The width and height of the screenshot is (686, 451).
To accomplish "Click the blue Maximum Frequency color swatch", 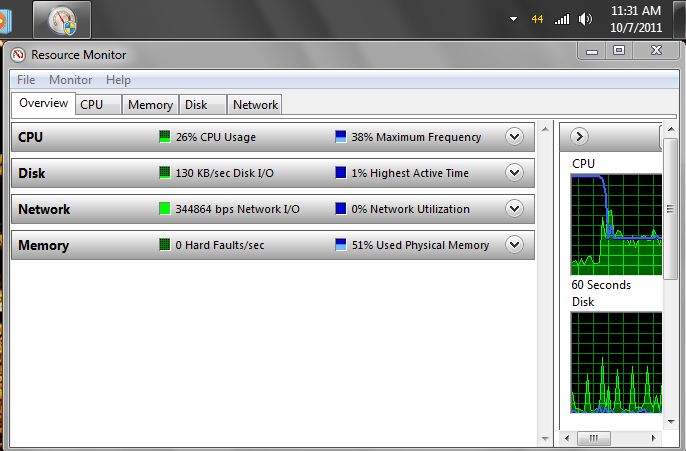I will [x=340, y=136].
